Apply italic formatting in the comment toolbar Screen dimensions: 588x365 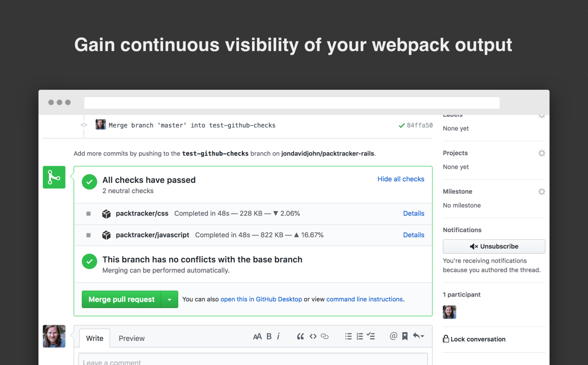coord(279,336)
